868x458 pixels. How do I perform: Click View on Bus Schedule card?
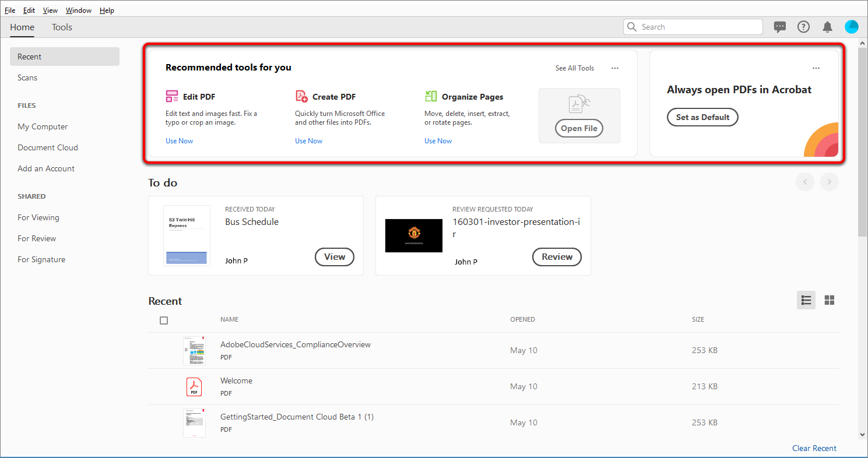[x=335, y=257]
